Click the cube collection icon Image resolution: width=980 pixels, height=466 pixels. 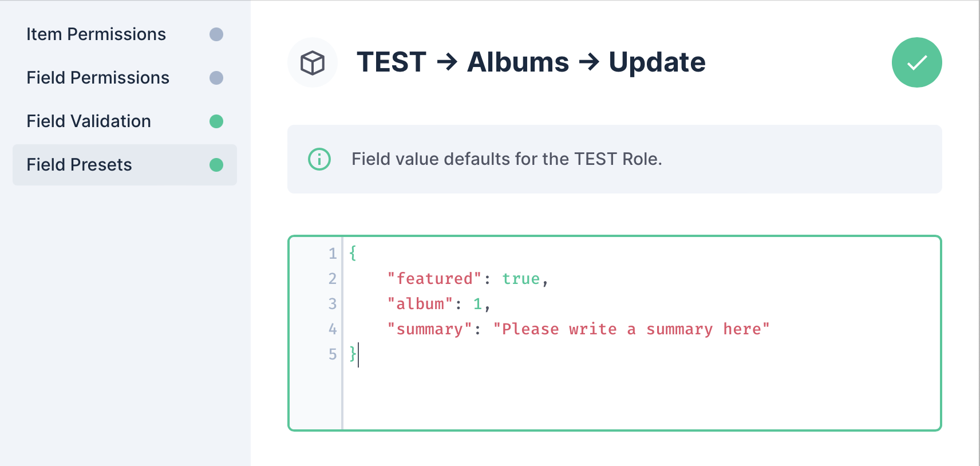313,62
